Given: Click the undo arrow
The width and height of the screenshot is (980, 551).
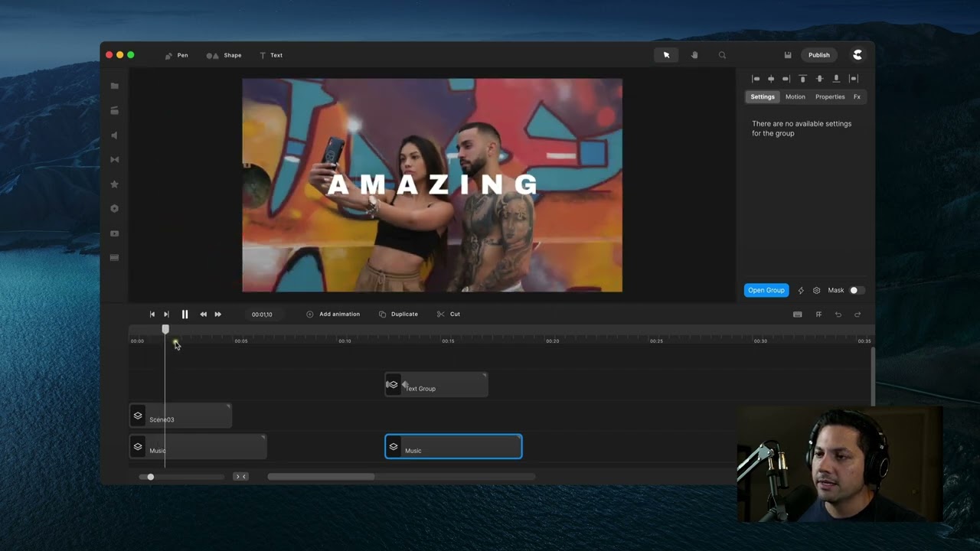Looking at the screenshot, I should tap(838, 315).
